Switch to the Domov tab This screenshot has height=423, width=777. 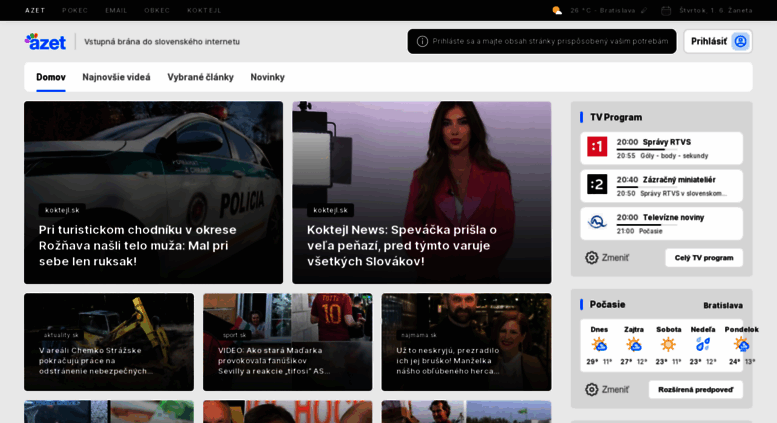pyautogui.click(x=51, y=77)
